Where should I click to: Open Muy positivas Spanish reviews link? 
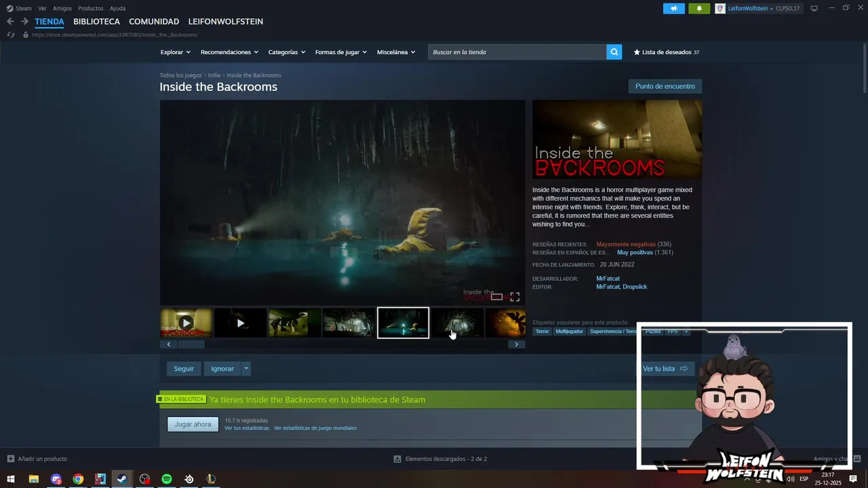(x=635, y=252)
